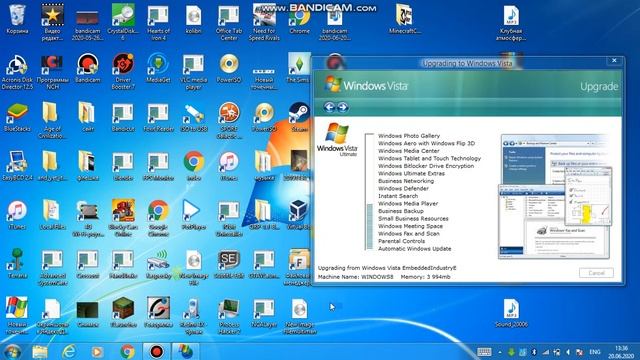Viewport: 640px width, 360px height.
Task: Open volume speaker tray icon
Action: (568, 352)
